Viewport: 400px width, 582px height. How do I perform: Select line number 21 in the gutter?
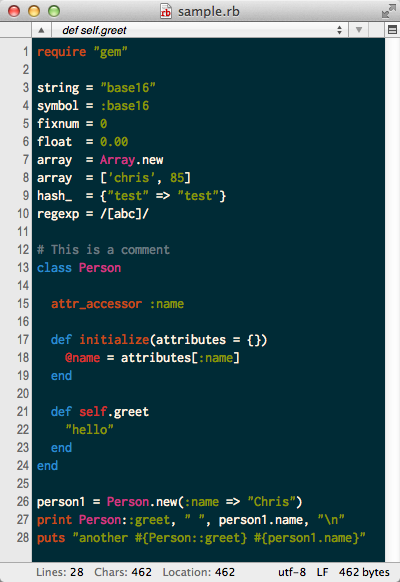click(x=23, y=412)
